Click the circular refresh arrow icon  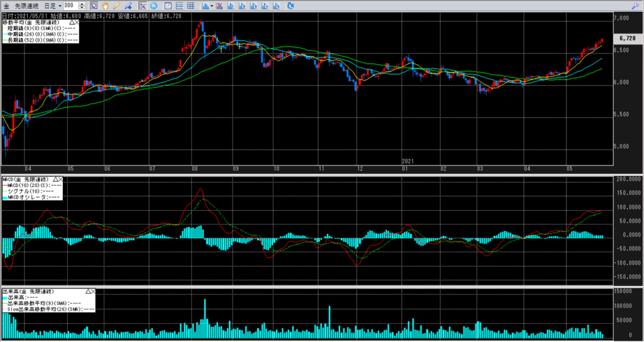[x=291, y=6]
